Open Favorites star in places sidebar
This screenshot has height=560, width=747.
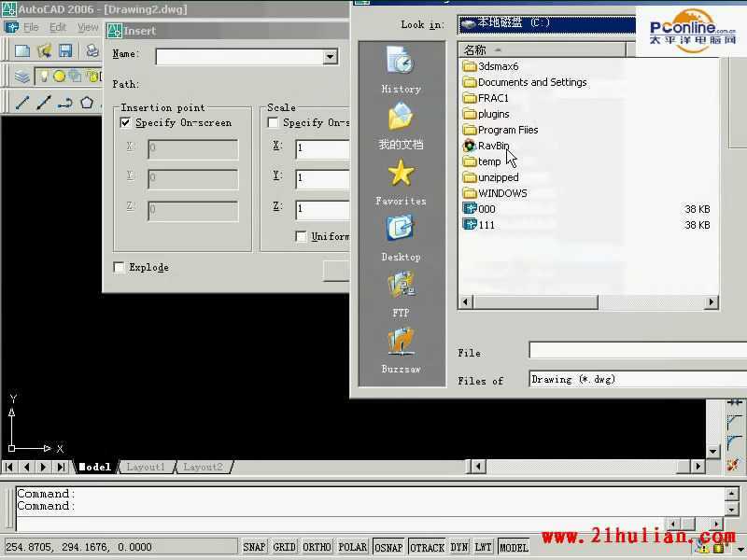click(401, 182)
